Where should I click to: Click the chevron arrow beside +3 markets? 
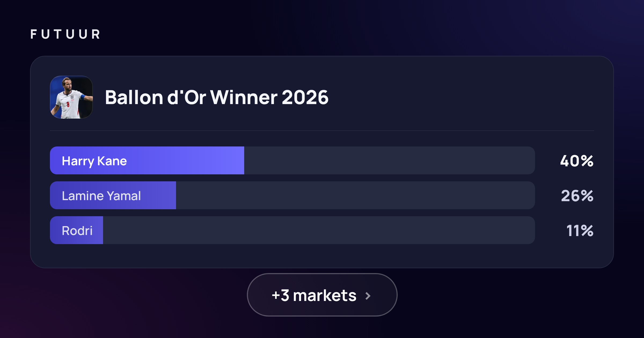(368, 296)
